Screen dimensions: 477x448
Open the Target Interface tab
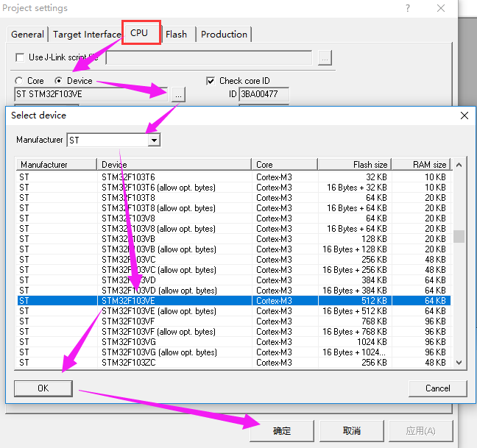tap(86, 34)
